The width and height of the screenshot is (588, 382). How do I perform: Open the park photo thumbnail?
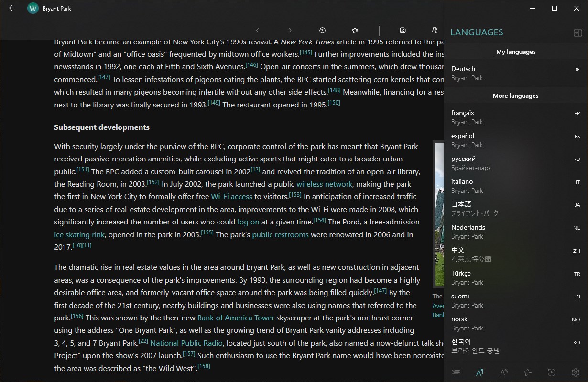[x=438, y=214]
